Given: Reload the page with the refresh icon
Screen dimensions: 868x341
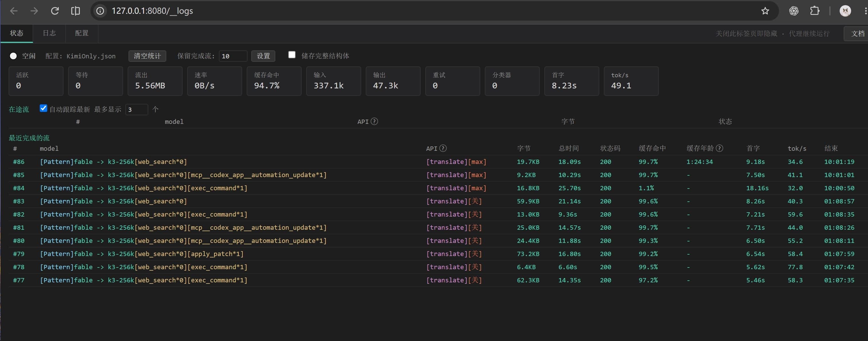Looking at the screenshot, I should point(55,11).
